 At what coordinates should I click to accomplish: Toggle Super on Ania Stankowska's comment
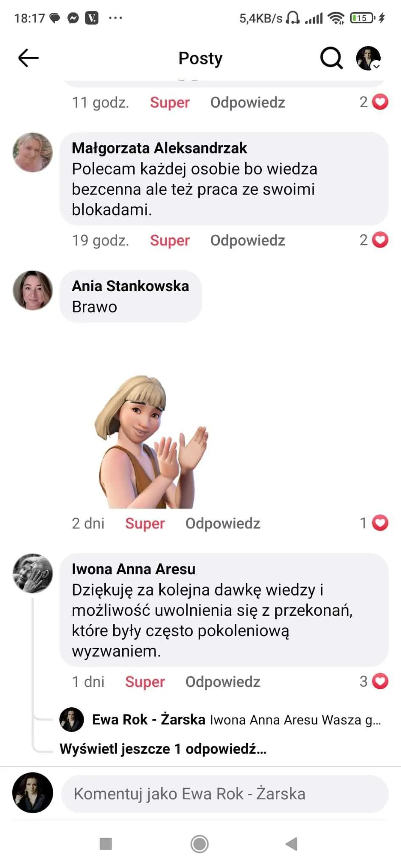[145, 523]
